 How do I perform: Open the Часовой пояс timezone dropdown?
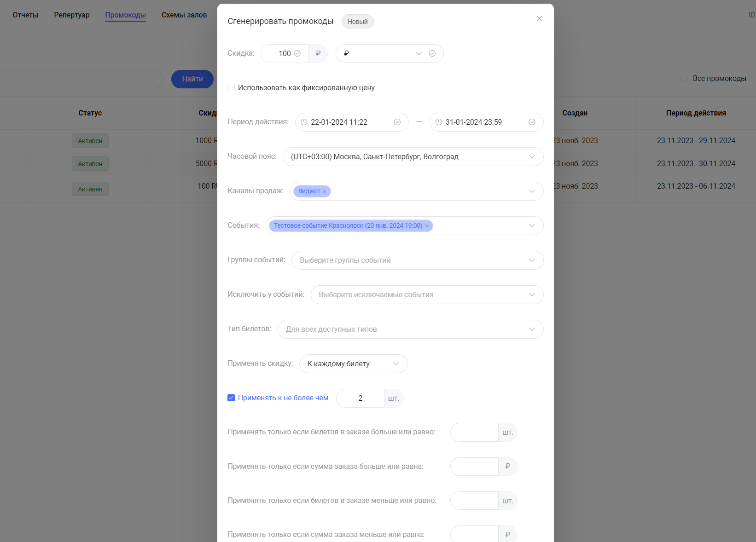click(413, 156)
